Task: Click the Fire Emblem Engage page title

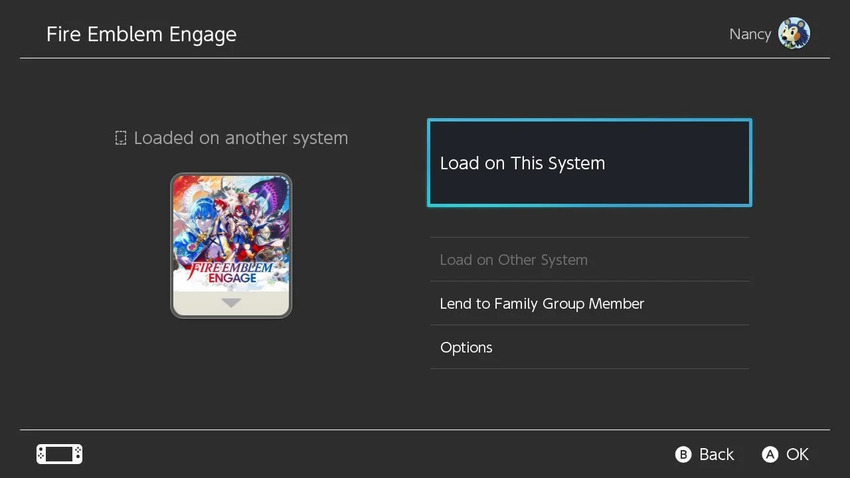Action: tap(141, 34)
